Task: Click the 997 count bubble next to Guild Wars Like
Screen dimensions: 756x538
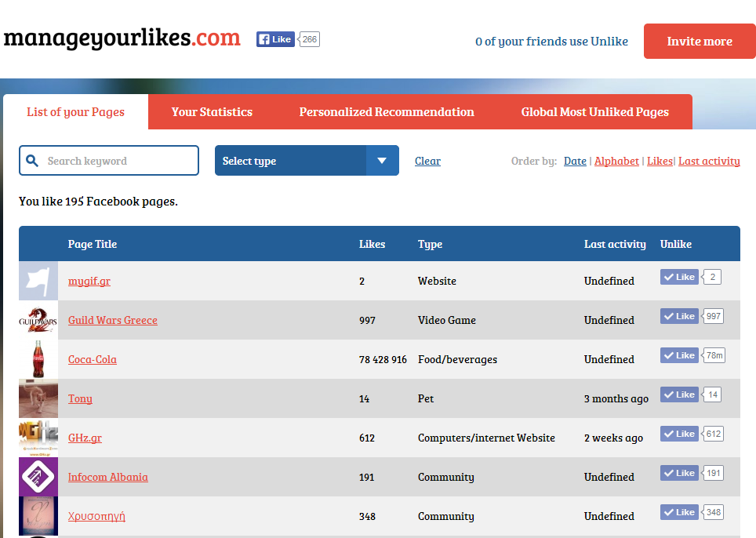Action: (713, 316)
